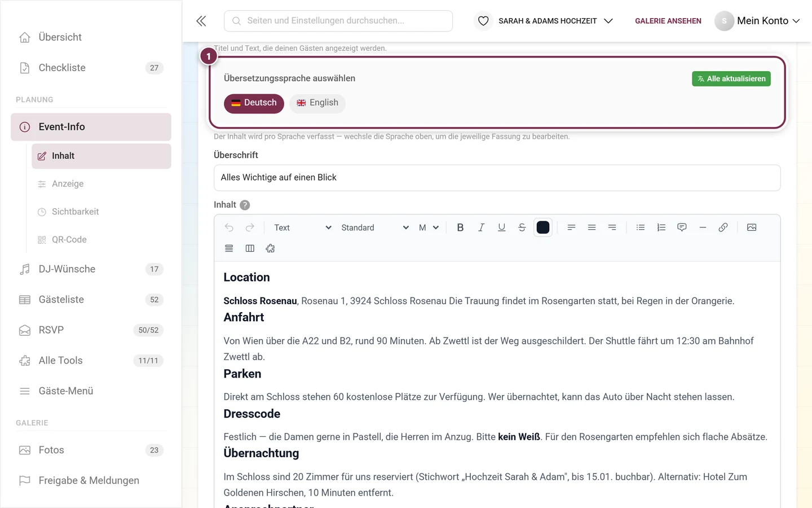Open the Standard font dropdown
The height and width of the screenshot is (508, 812).
click(x=375, y=227)
